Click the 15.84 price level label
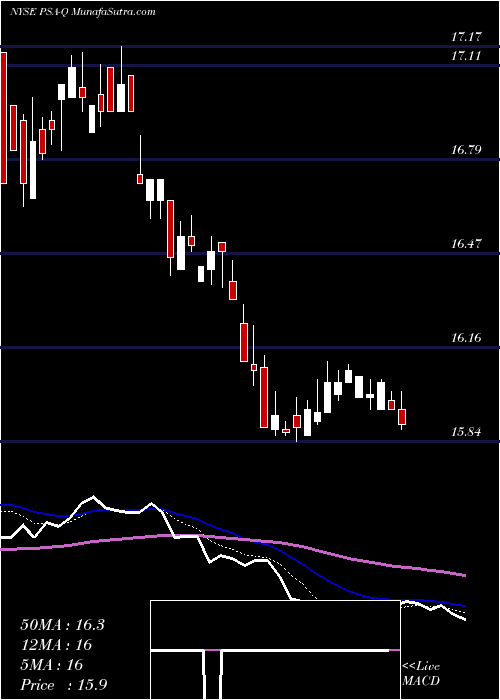The height and width of the screenshot is (700, 500). pyautogui.click(x=467, y=432)
